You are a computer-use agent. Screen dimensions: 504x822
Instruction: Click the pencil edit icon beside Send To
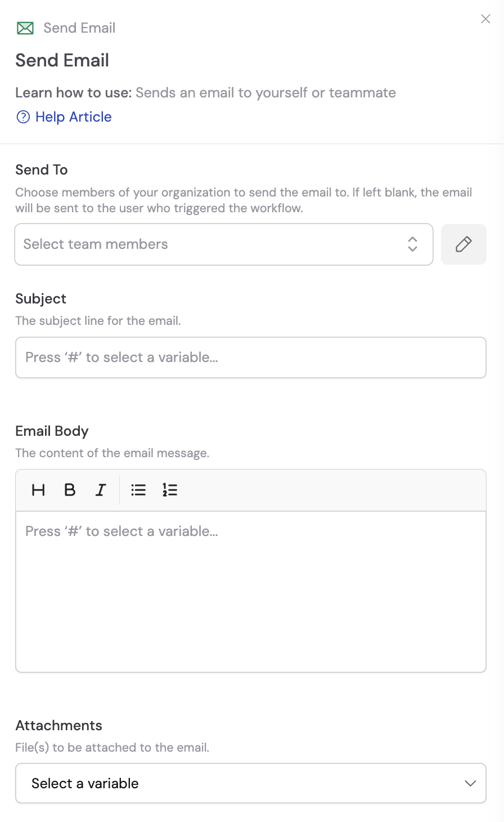tap(463, 244)
